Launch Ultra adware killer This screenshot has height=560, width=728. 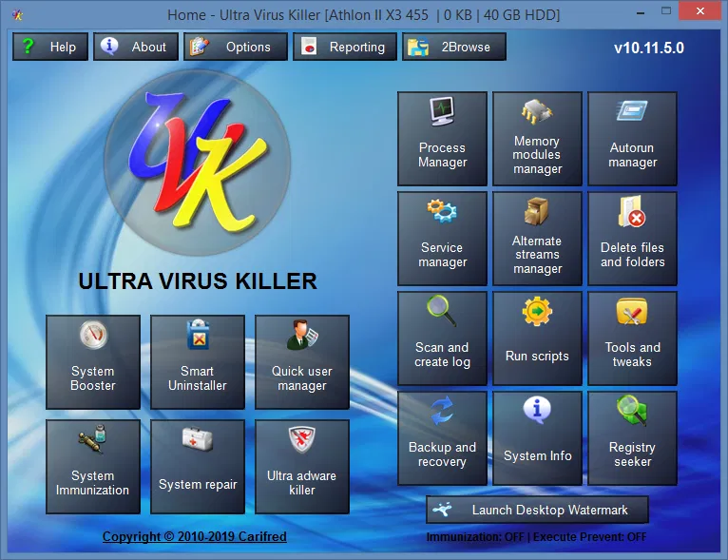click(x=302, y=466)
